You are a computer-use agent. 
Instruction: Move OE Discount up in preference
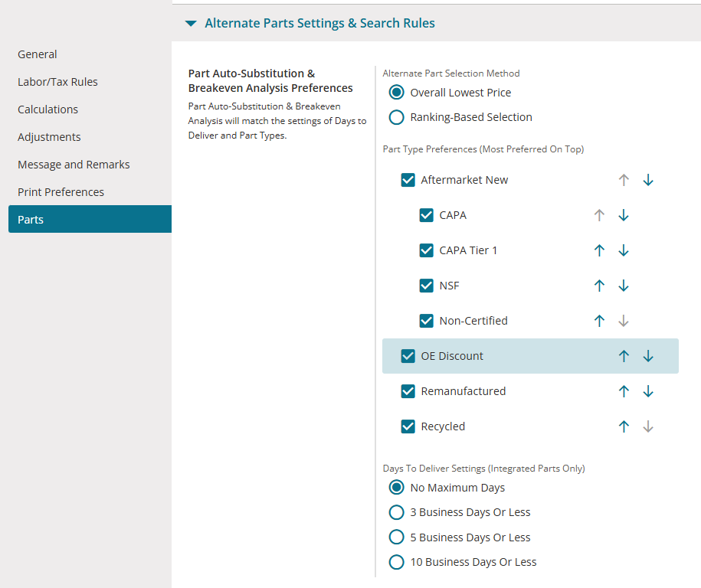(x=624, y=356)
